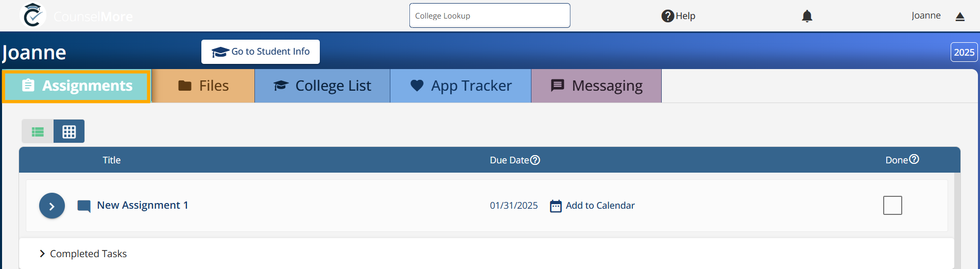The image size is (980, 269).
Task: Switch to list view icon
Action: (x=38, y=131)
